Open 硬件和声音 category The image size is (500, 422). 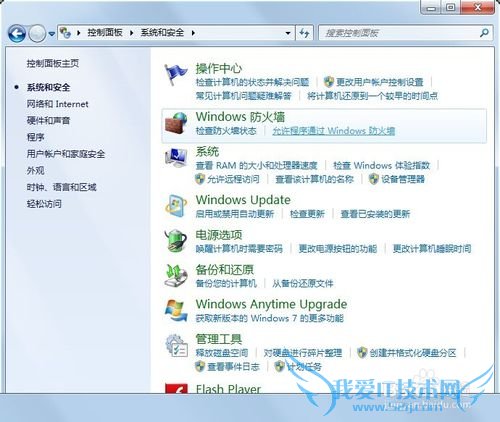click(48, 121)
